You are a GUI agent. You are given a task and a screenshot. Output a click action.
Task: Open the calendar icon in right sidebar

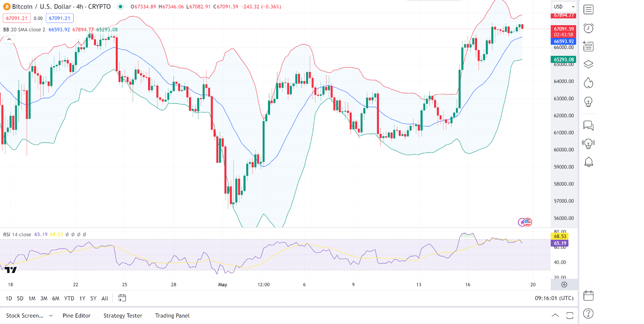click(x=588, y=296)
